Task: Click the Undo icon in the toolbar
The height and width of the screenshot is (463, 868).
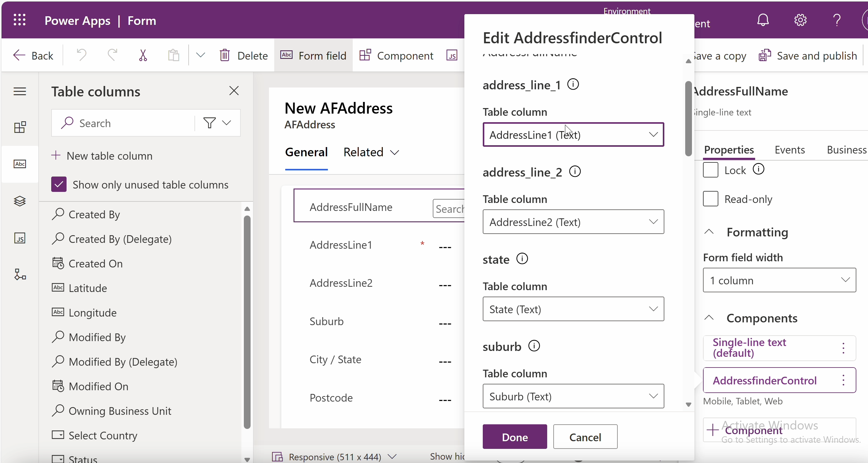Action: (x=81, y=55)
